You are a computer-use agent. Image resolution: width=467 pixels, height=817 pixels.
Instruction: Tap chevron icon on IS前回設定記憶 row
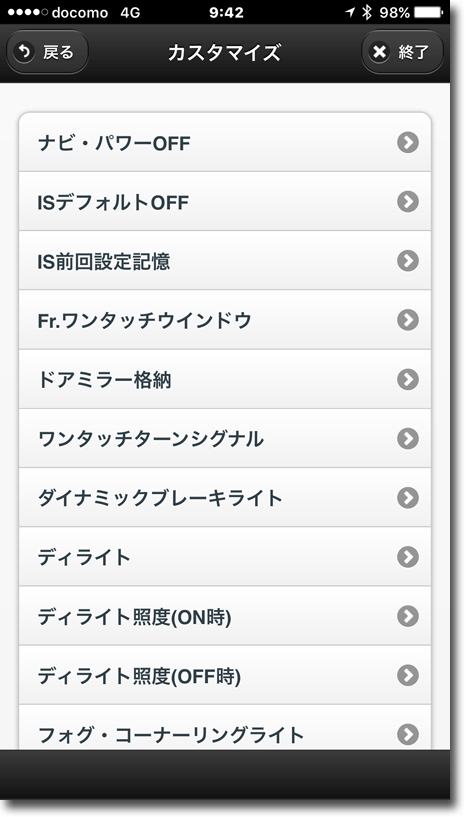(408, 261)
